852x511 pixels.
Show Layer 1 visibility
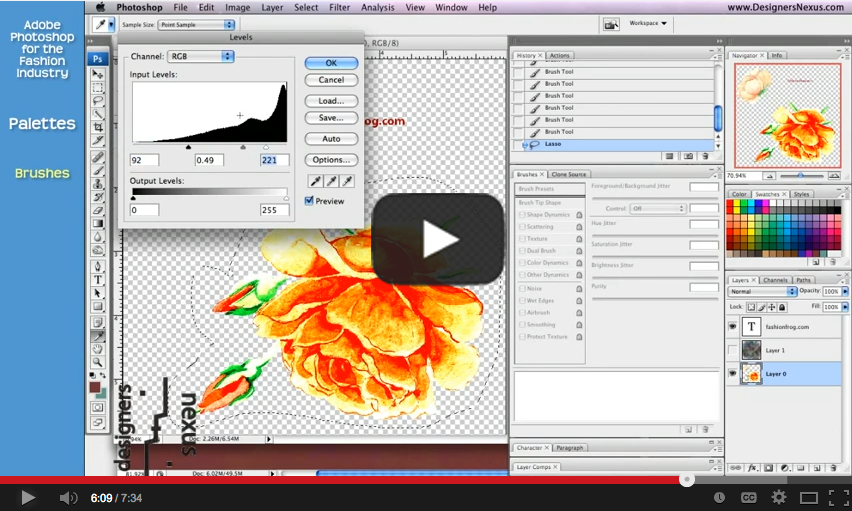tap(732, 350)
